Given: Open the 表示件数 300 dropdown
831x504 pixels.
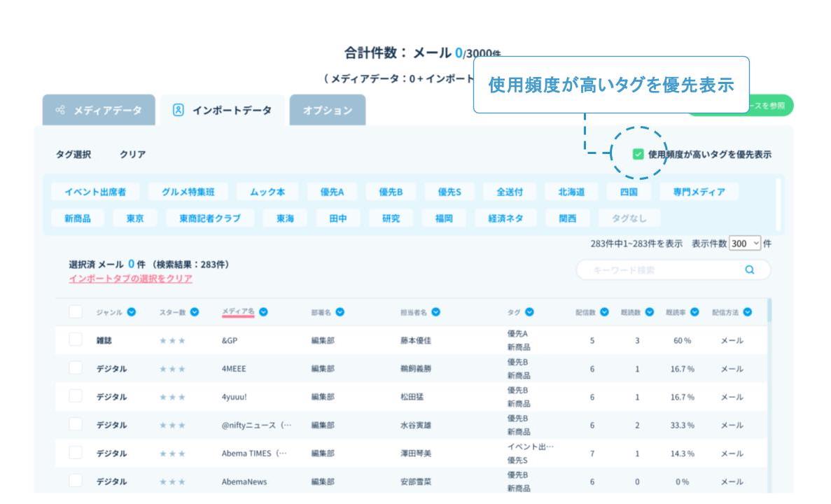Looking at the screenshot, I should tap(743, 244).
